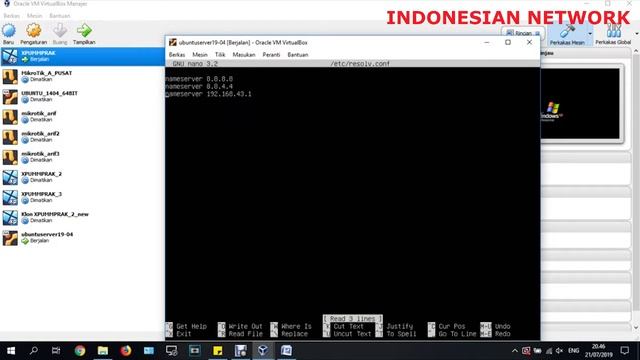The image size is (640, 360).
Task: Show hidden system tray icons chevron
Action: 515,351
